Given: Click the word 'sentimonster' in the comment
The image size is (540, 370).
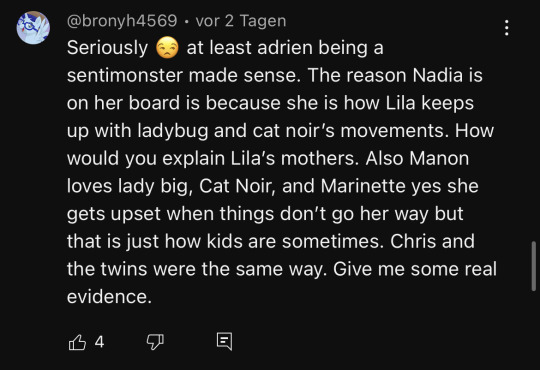Looking at the screenshot, I should click(x=125, y=75).
